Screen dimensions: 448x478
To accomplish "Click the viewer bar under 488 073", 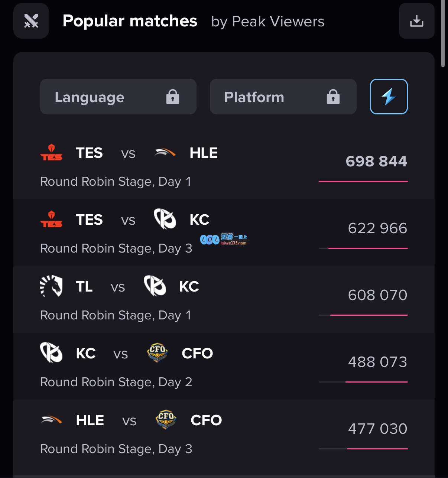I will (363, 382).
